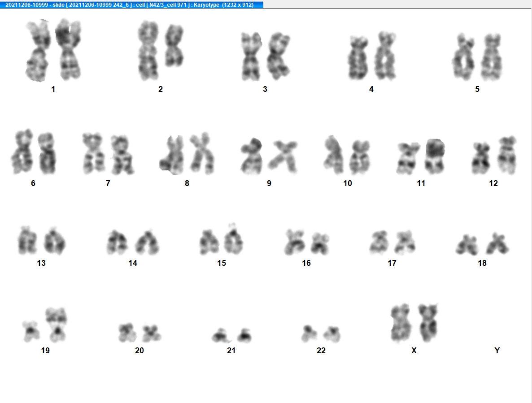Select the chromosome 21 pair image
Viewport: 532px width, 403px height.
[x=231, y=335]
